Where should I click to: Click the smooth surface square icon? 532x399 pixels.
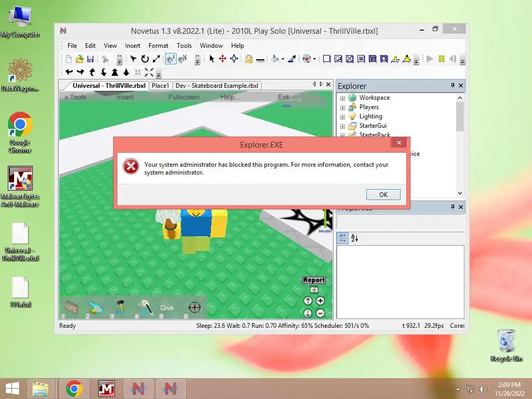click(327, 59)
